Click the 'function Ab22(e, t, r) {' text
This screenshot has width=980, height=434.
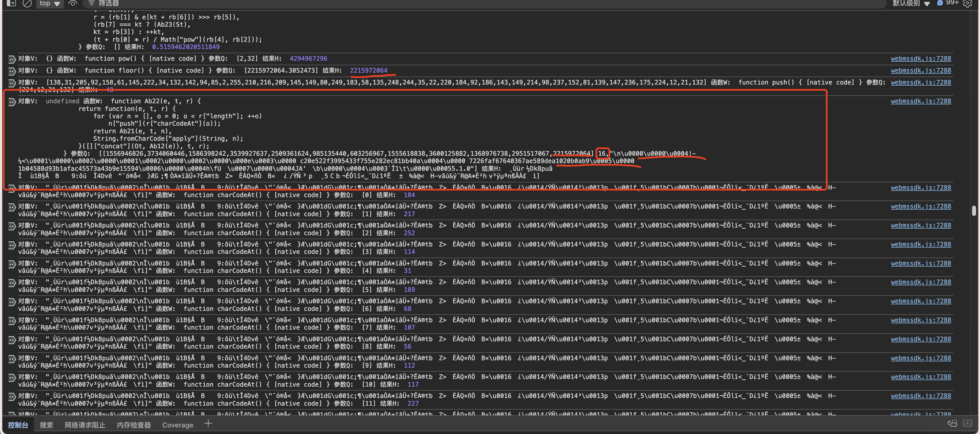[x=155, y=101]
